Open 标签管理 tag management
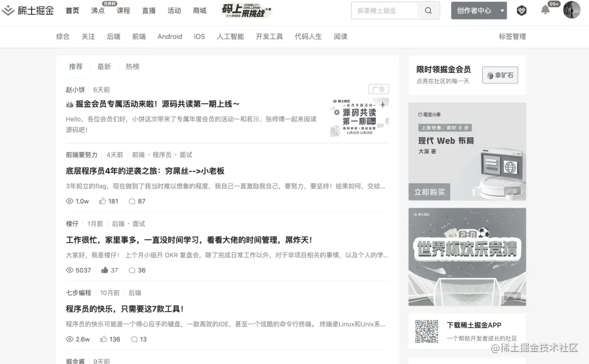Viewport: 589px width, 364px height. pyautogui.click(x=512, y=37)
